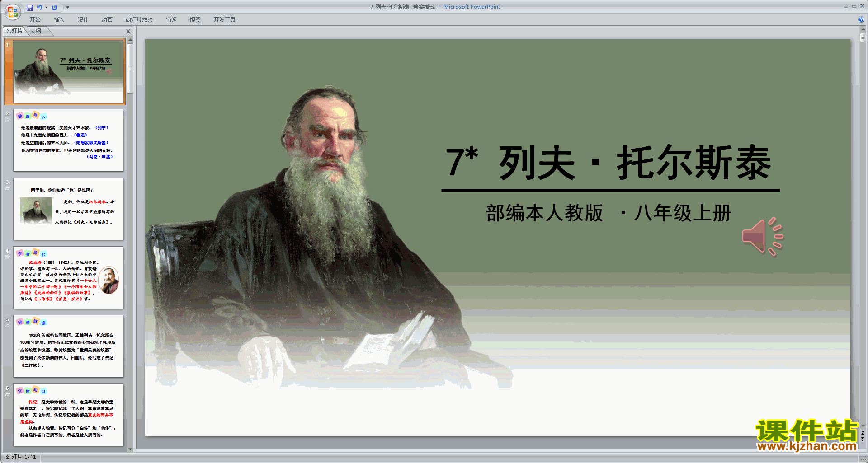Click animation star icon beside slide 6
The width and height of the screenshot is (868, 463).
tap(7, 394)
